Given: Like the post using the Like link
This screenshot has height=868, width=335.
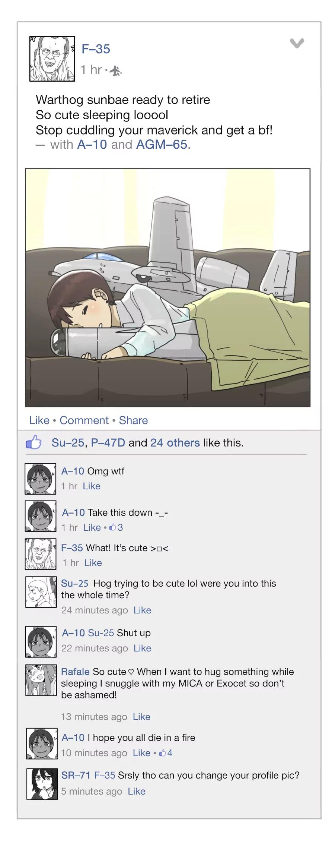Looking at the screenshot, I should [x=39, y=420].
